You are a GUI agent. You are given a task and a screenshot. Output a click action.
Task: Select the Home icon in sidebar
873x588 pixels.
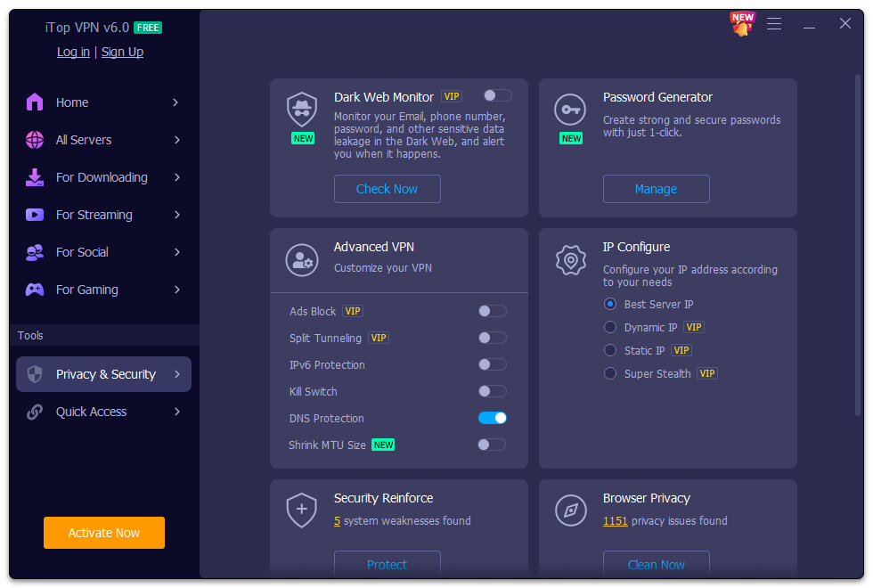tap(36, 102)
